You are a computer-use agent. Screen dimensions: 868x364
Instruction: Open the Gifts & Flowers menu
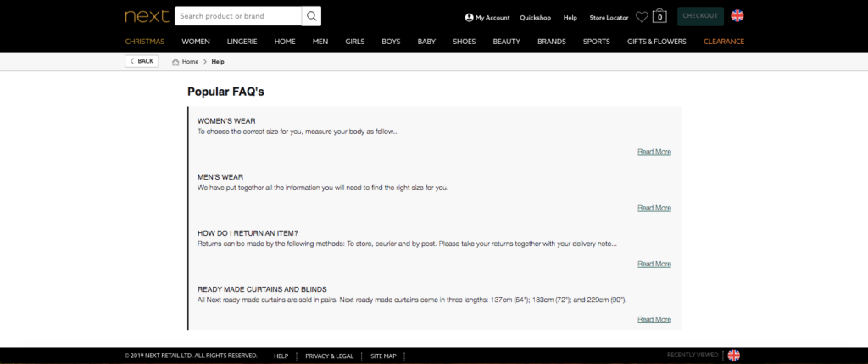pyautogui.click(x=657, y=42)
